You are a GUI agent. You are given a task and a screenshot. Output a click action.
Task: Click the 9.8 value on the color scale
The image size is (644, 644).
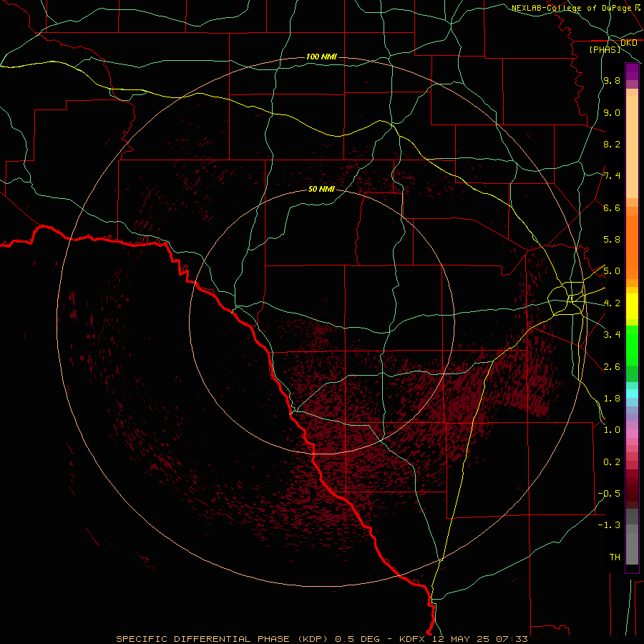(x=612, y=80)
